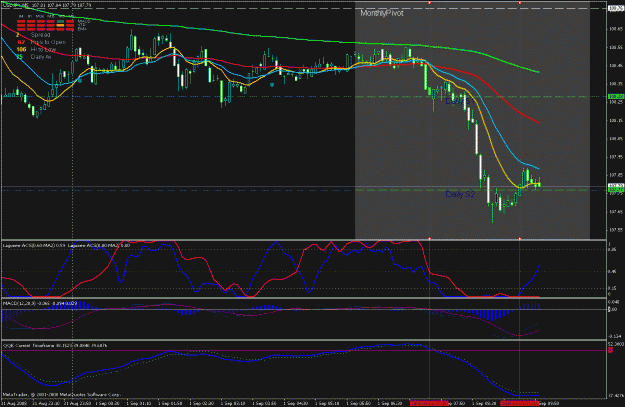Select the gray shaded session rectangle

point(472,120)
